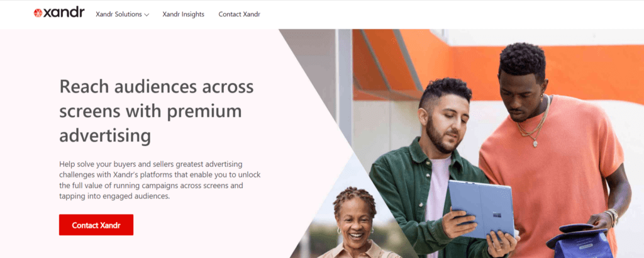Screen dimensions: 644x258
Task: Click the word advertising in the headline
Action: click(x=105, y=136)
